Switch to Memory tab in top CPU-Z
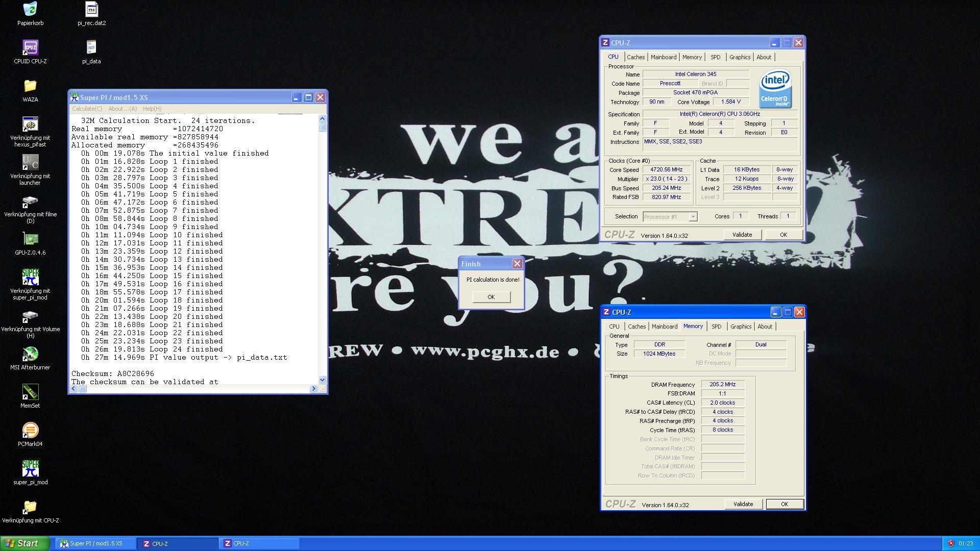 pos(692,57)
